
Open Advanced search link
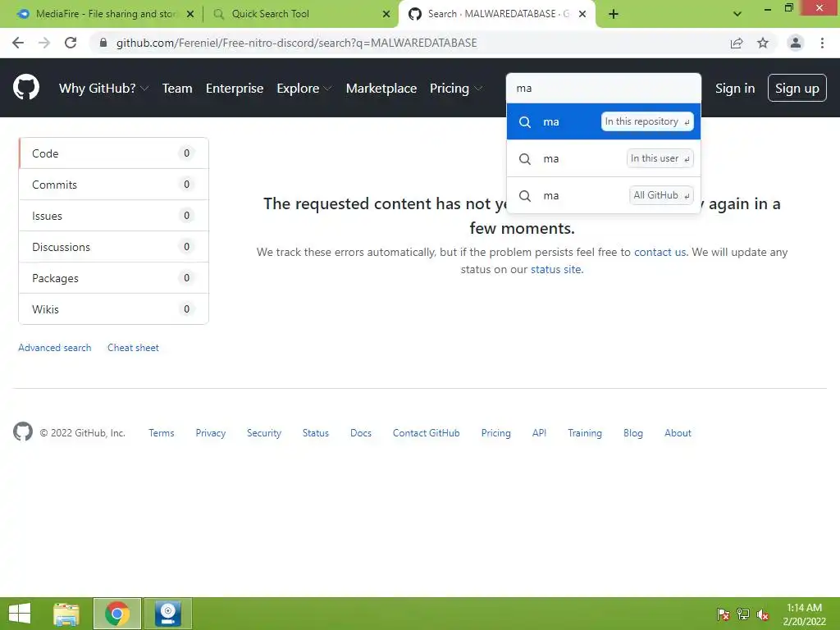55,348
